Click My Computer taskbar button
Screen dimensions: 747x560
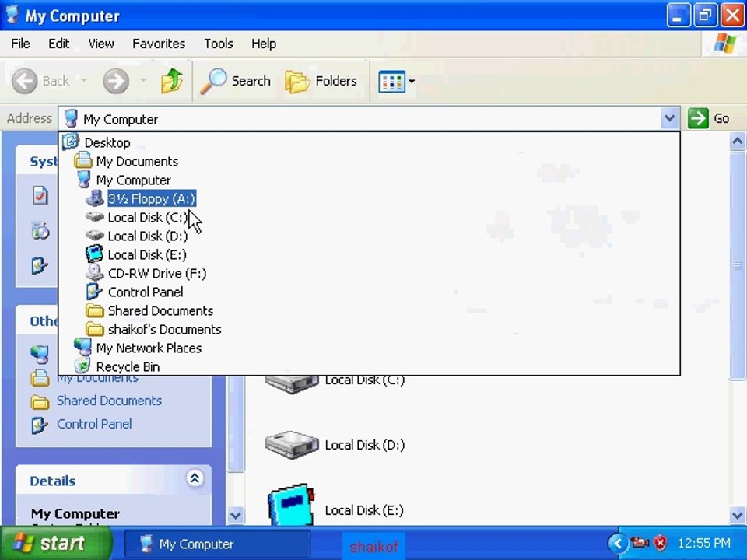point(217,544)
